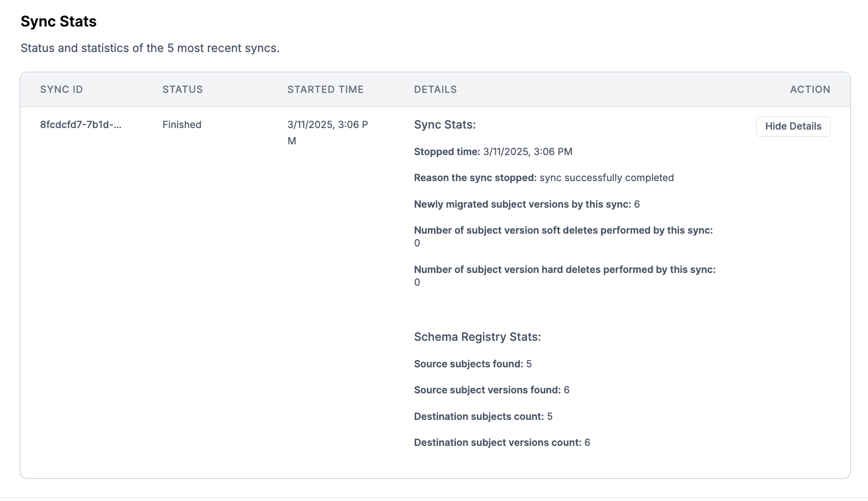Click the Reason the sync stopped line
Screen dimensions: 868x501
tap(543, 178)
